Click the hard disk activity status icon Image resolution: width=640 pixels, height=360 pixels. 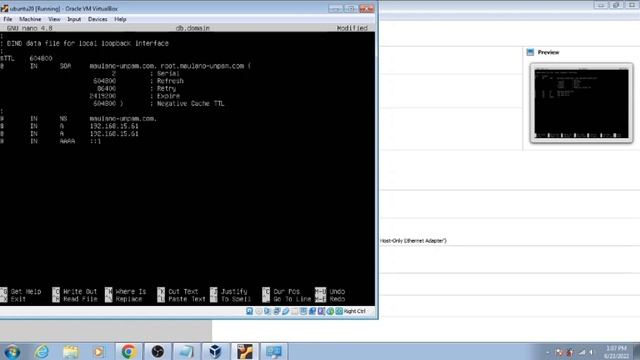pos(249,311)
